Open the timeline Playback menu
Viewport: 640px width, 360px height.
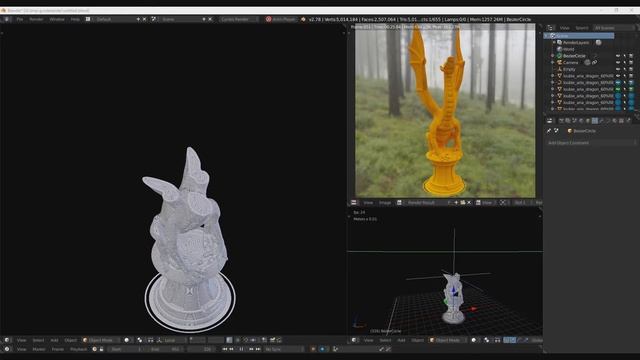tap(79, 349)
